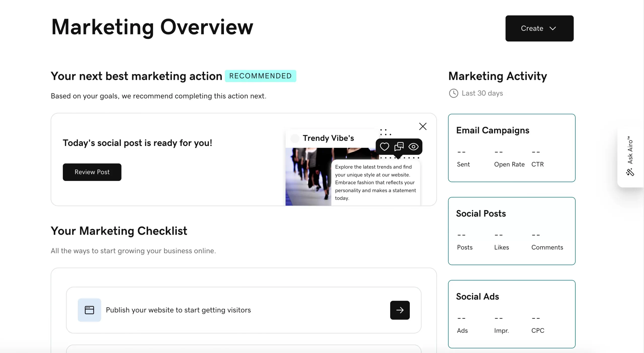Click the Trendy Vibe's profile name
The height and width of the screenshot is (353, 644).
(328, 138)
